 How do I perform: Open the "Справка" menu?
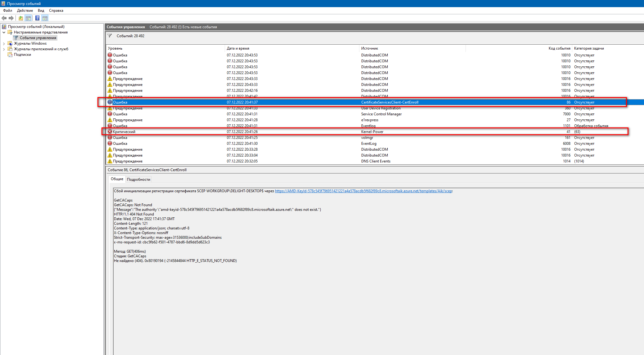coord(56,11)
